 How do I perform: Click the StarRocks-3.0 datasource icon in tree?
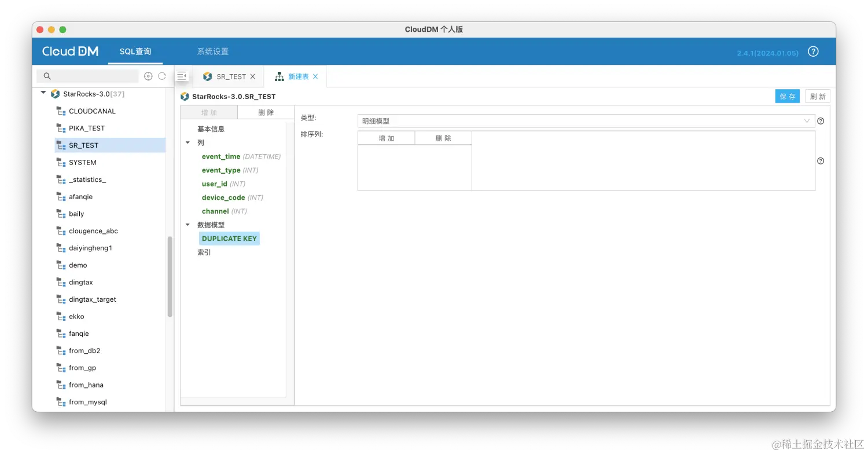[56, 94]
